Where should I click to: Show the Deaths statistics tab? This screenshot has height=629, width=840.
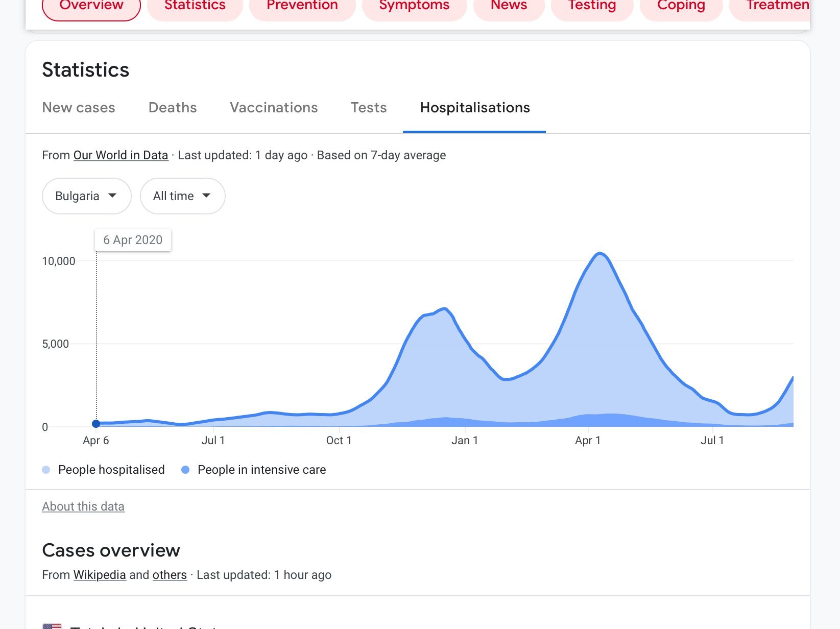click(x=173, y=108)
